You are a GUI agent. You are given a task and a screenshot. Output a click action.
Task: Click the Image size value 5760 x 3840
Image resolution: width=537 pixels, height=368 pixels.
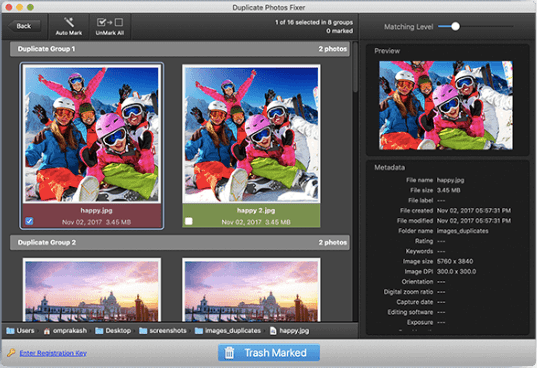(455, 262)
